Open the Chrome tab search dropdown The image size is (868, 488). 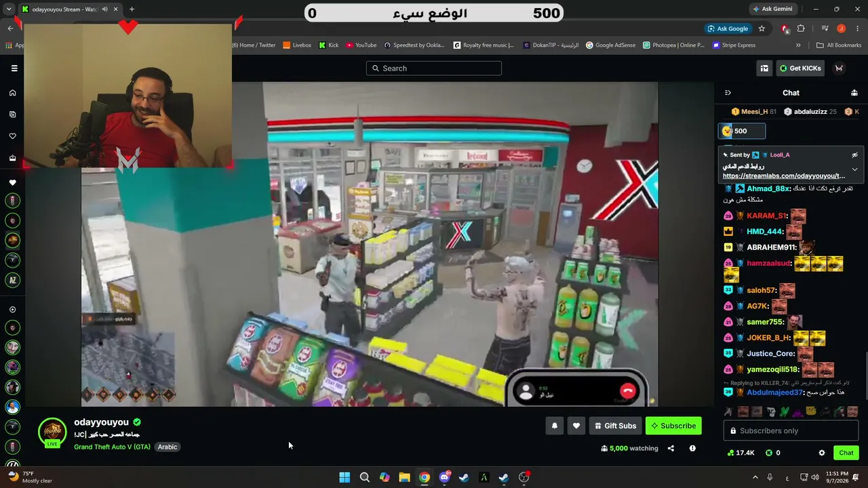click(x=9, y=9)
